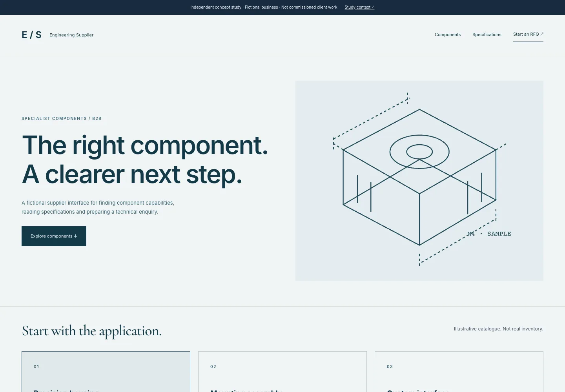
Task: Click the isometric component illustration
Action: click(419, 181)
